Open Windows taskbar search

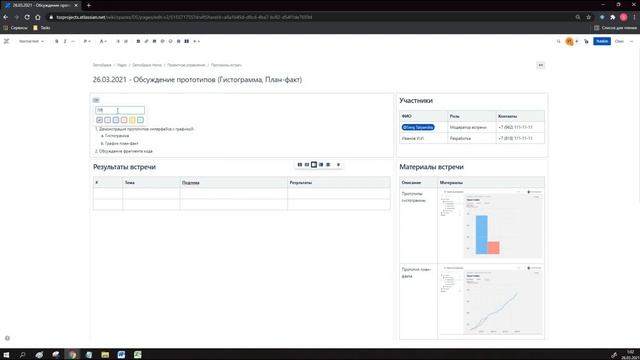(22, 354)
